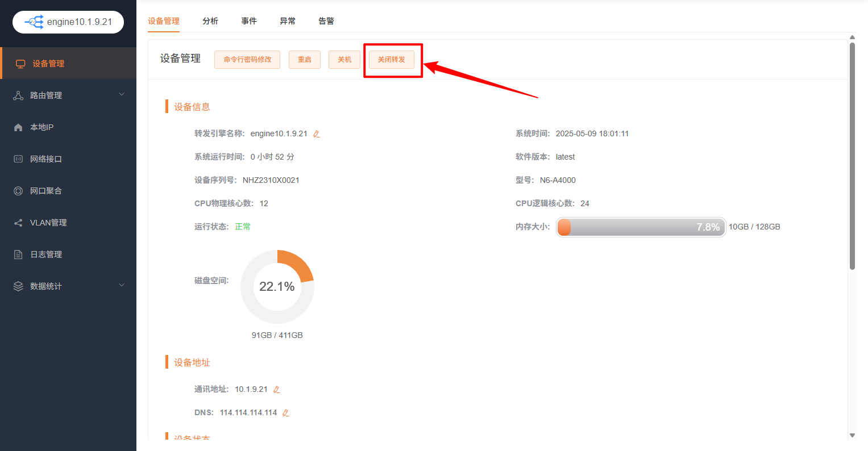
Task: Open the 告警 tab
Action: pos(326,20)
